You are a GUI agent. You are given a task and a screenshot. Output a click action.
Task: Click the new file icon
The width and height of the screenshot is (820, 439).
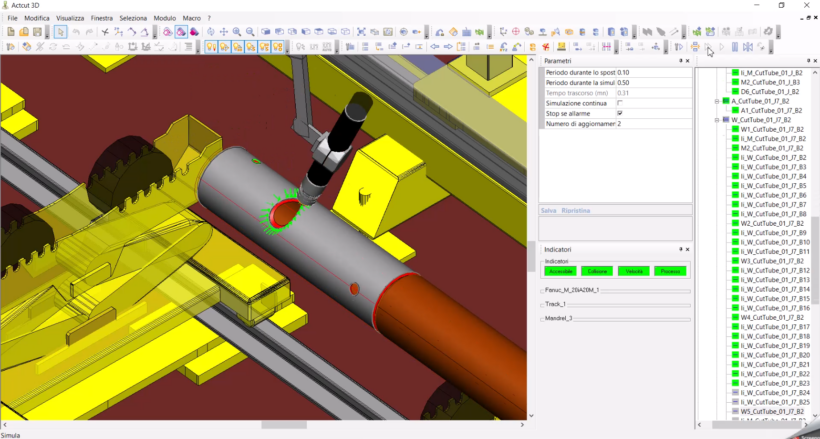(x=9, y=32)
